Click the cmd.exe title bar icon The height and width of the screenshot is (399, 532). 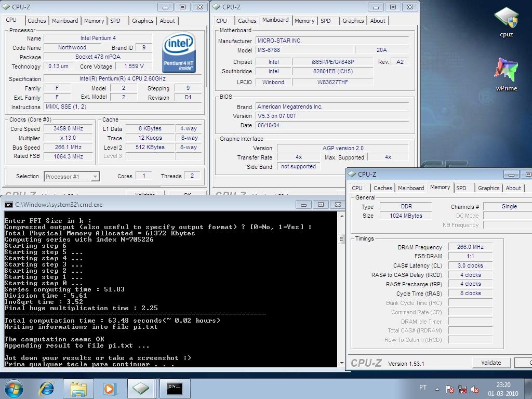coord(8,205)
